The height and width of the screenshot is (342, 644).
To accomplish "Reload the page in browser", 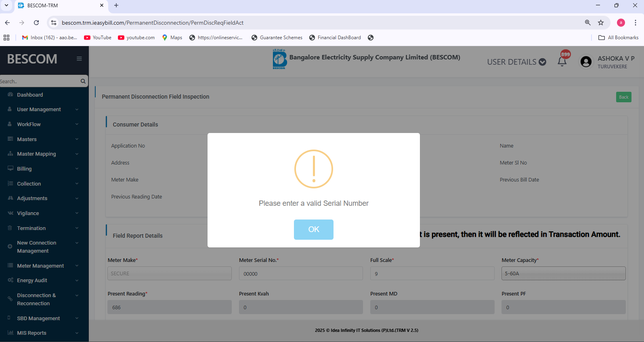I will tap(36, 23).
